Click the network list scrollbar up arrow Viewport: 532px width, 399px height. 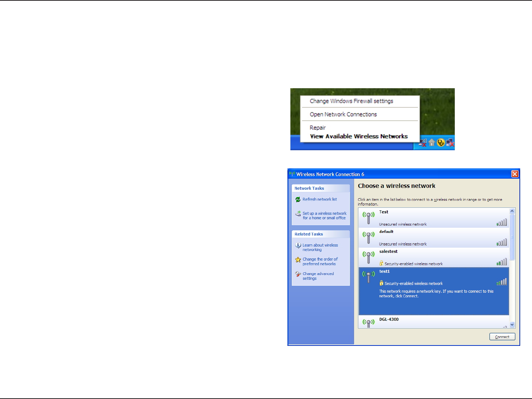click(x=512, y=211)
